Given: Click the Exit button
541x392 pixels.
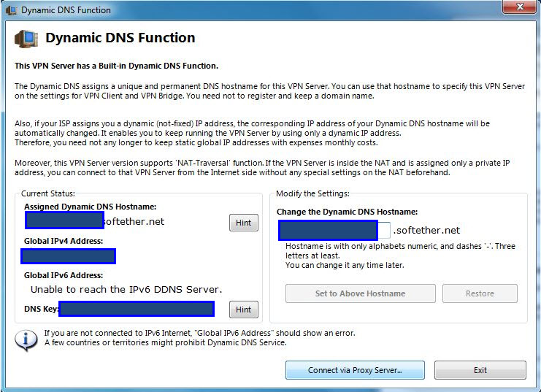Looking at the screenshot, I should pos(480,370).
